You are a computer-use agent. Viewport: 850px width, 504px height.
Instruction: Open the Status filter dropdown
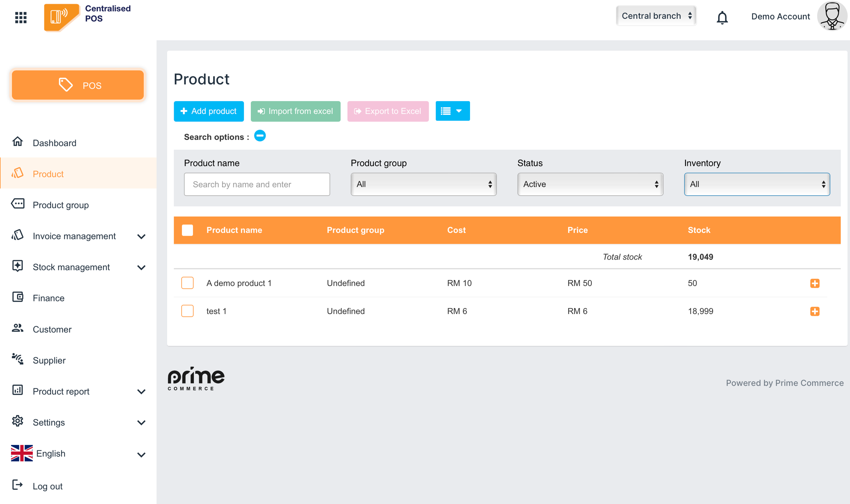click(x=590, y=184)
